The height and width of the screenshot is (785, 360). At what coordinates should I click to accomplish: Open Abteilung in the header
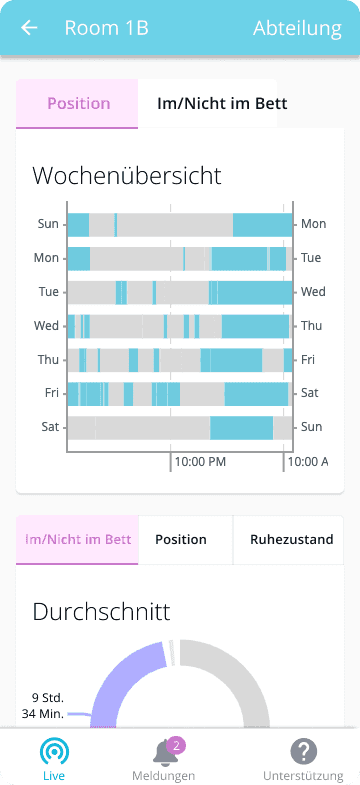[x=297, y=28]
